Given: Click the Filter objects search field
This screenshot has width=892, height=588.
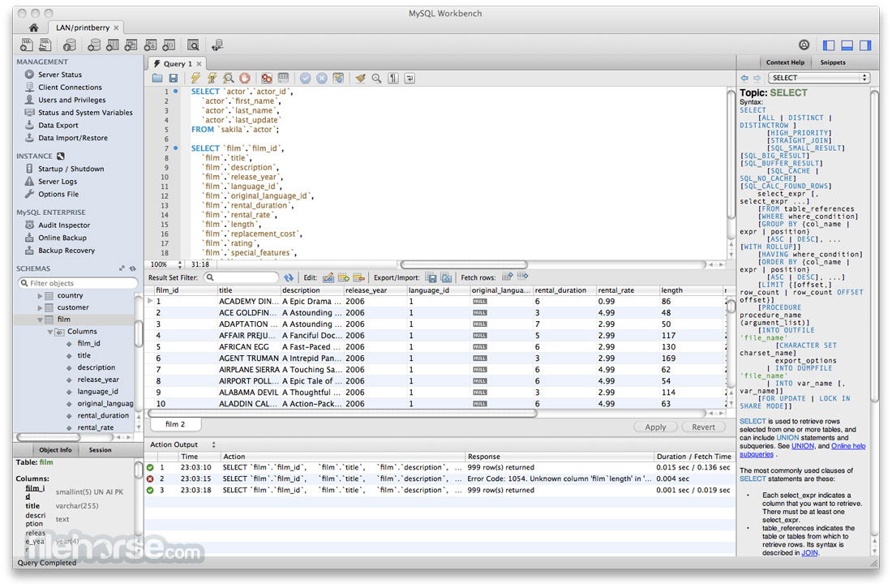Looking at the screenshot, I should coord(78,283).
